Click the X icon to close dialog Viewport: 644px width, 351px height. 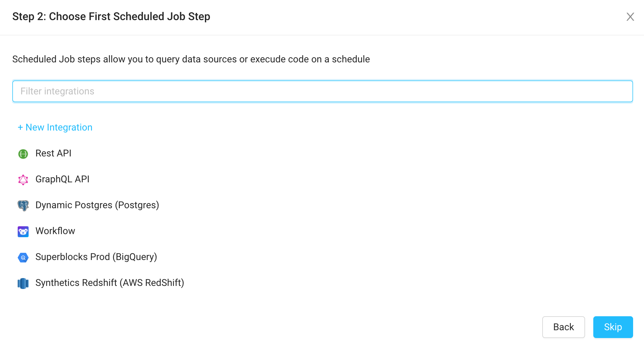click(630, 17)
